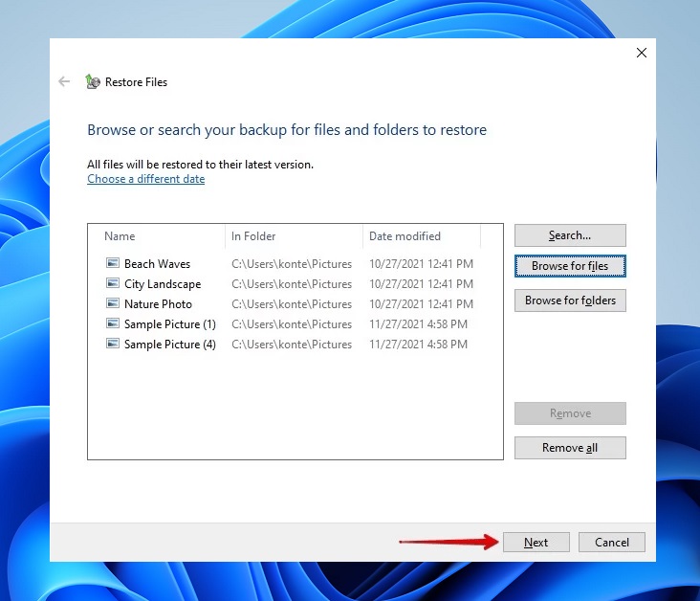Select the Nature Photo file name
700x601 pixels.
click(158, 304)
